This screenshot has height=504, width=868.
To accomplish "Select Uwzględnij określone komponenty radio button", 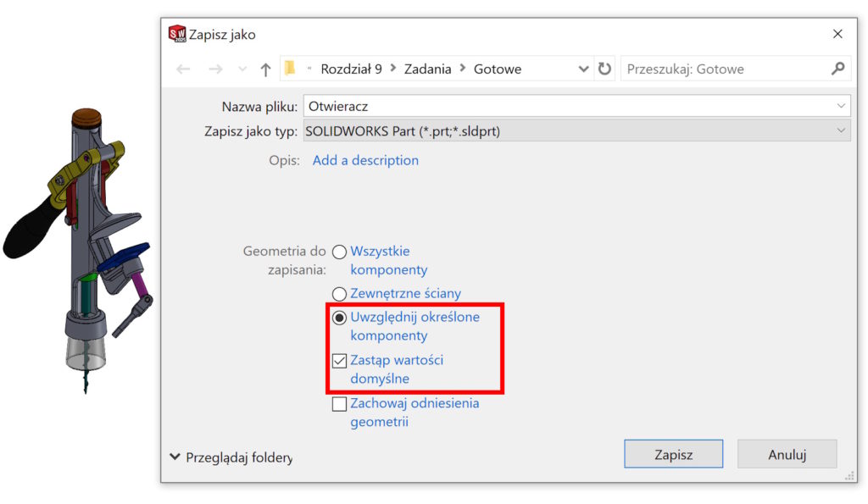I will coord(340,318).
